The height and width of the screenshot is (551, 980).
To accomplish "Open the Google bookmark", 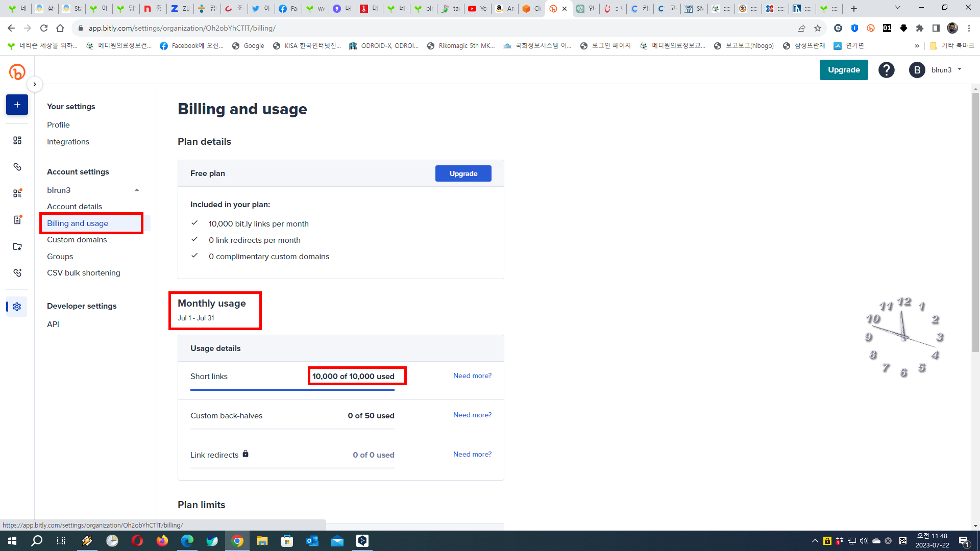I will pyautogui.click(x=248, y=46).
